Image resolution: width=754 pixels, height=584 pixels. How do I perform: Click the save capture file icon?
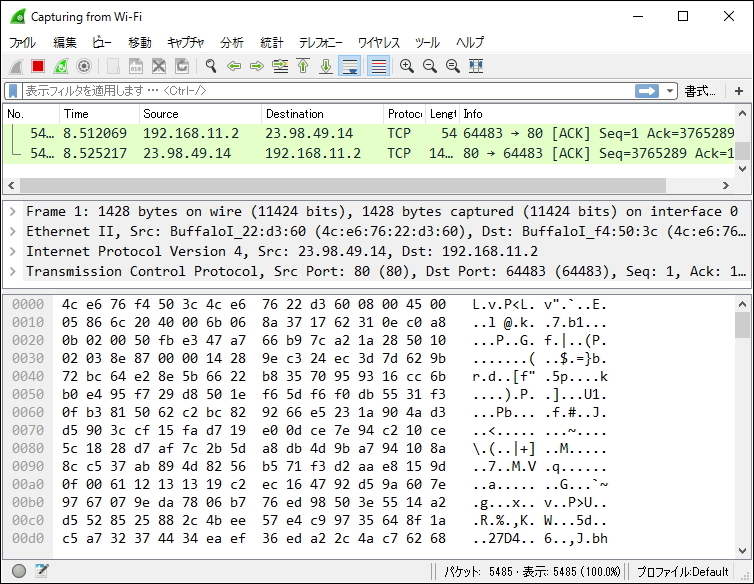coord(136,66)
